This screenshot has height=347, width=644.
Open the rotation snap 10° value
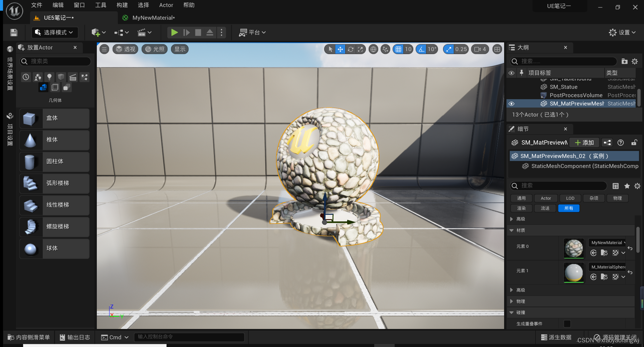432,49
